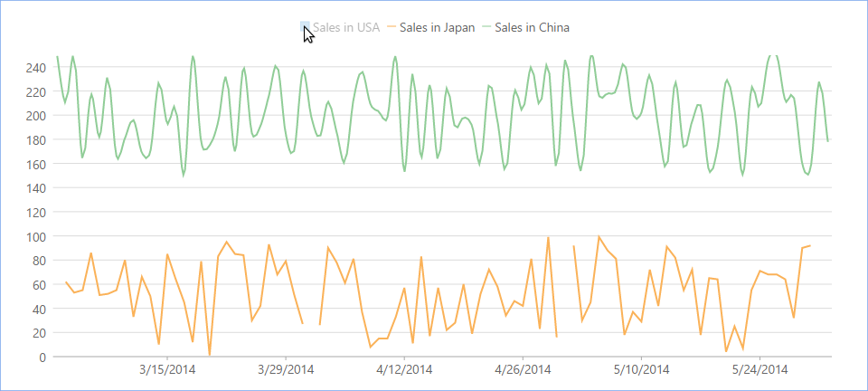
Task: Click the 240 value on the y-axis
Action: (x=35, y=68)
